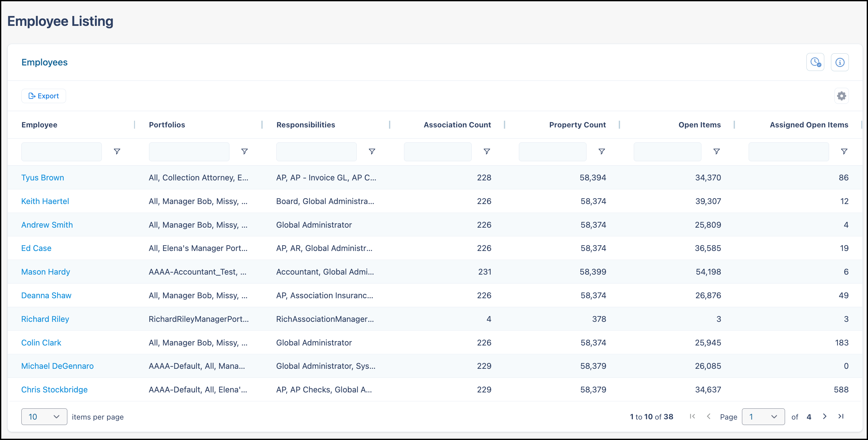Sort by the Employee column header
Viewport: 868px width, 440px height.
40,125
